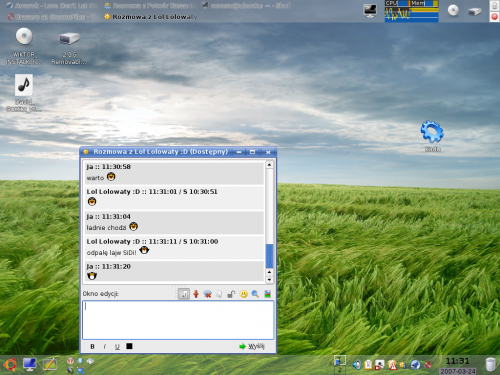Click the 'Okno edycji:' label
500x375 pixels.
[100, 294]
